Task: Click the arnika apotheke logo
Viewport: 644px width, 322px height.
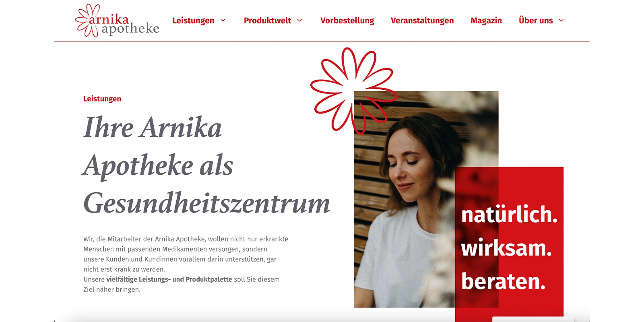Action: [117, 21]
